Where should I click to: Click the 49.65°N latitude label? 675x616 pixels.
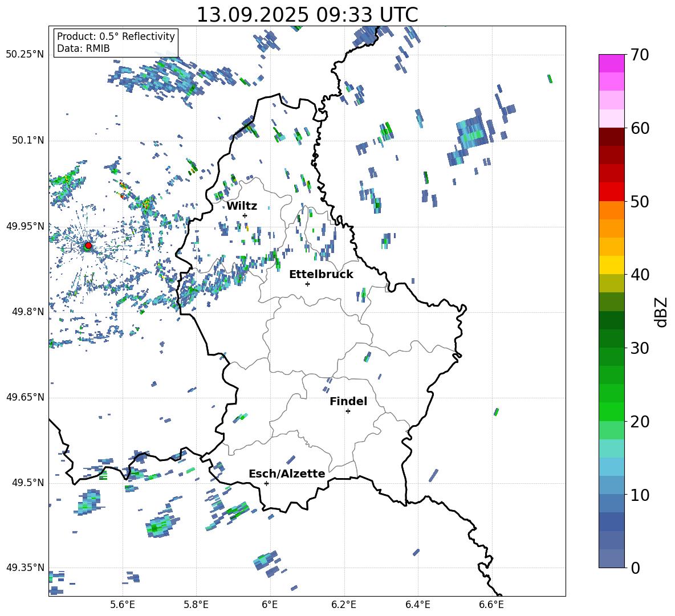(x=25, y=397)
